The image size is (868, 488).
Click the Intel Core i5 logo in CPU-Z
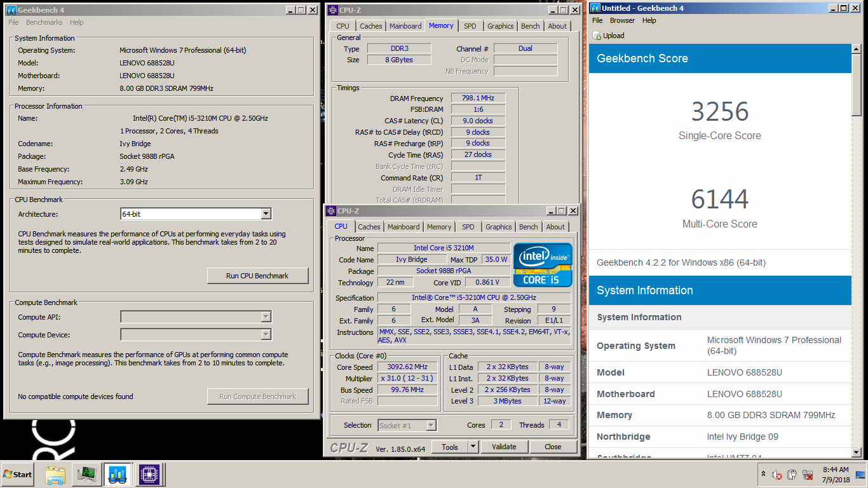pos(543,265)
